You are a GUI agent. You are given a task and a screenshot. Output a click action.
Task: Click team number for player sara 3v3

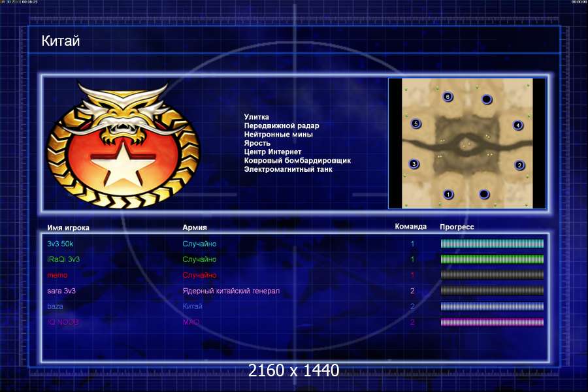tap(412, 291)
